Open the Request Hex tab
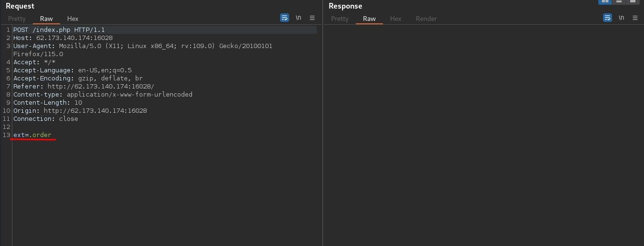Viewport: 644px width, 246px height. click(73, 19)
